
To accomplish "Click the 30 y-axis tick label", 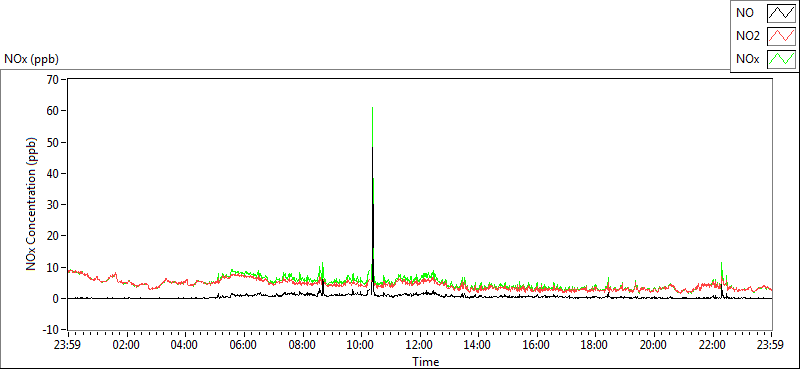I will tap(53, 204).
